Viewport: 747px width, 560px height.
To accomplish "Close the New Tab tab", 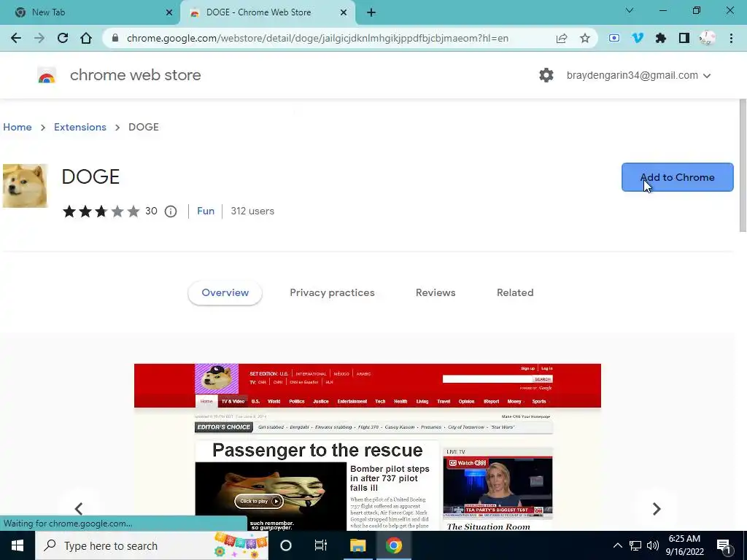I will [x=169, y=12].
